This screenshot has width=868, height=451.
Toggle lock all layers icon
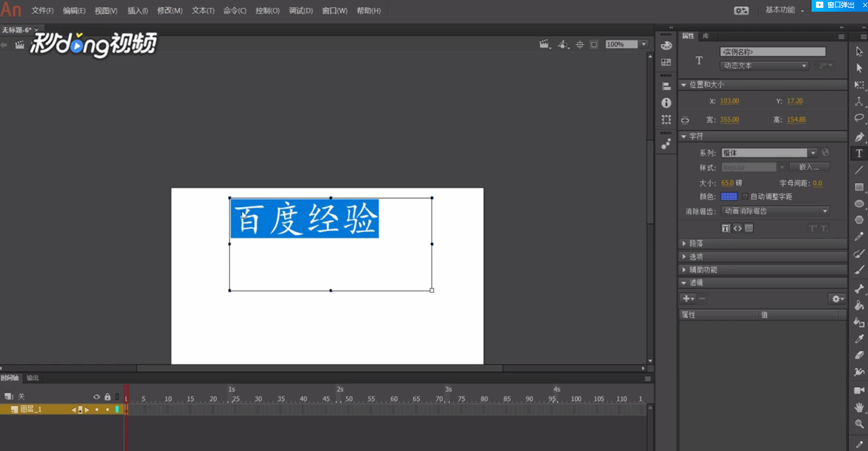(x=107, y=397)
